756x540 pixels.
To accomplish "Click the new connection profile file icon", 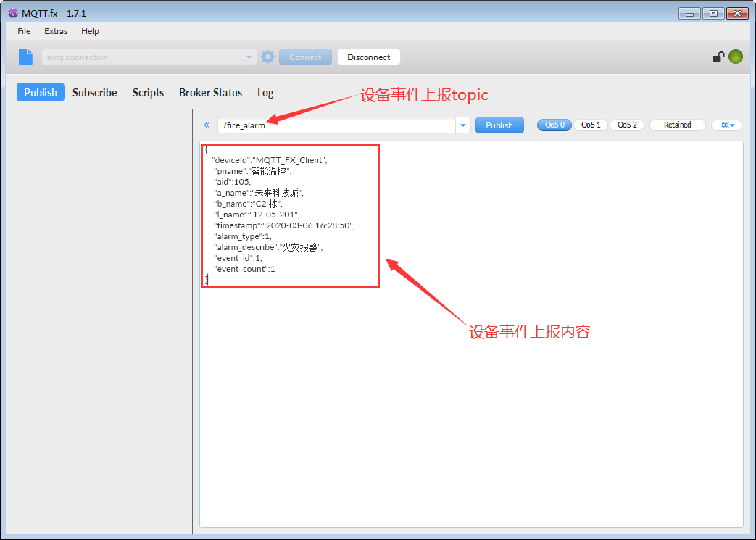I will (x=26, y=57).
